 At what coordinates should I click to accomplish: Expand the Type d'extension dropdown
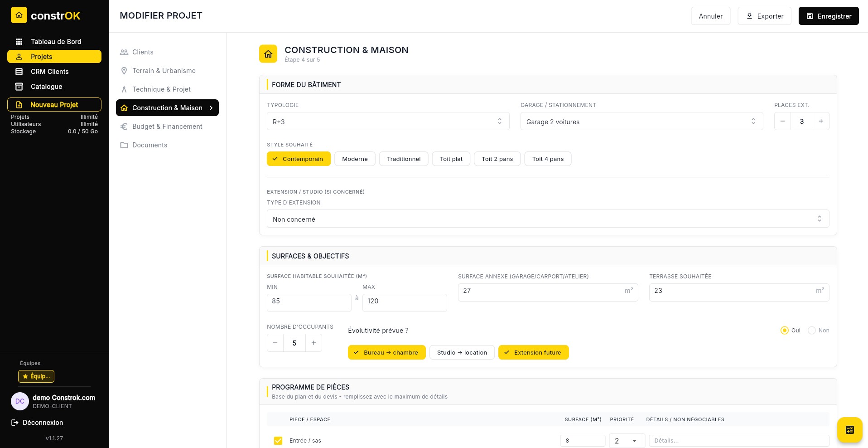547,219
